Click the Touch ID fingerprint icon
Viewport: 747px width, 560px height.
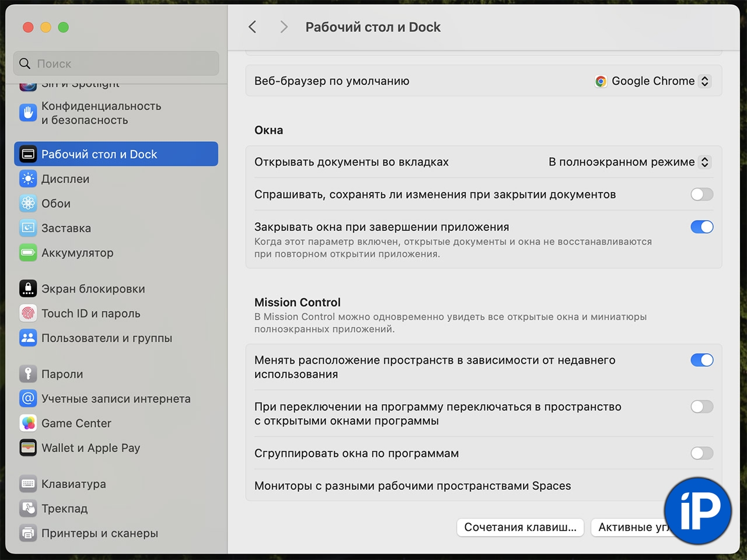tap(28, 313)
